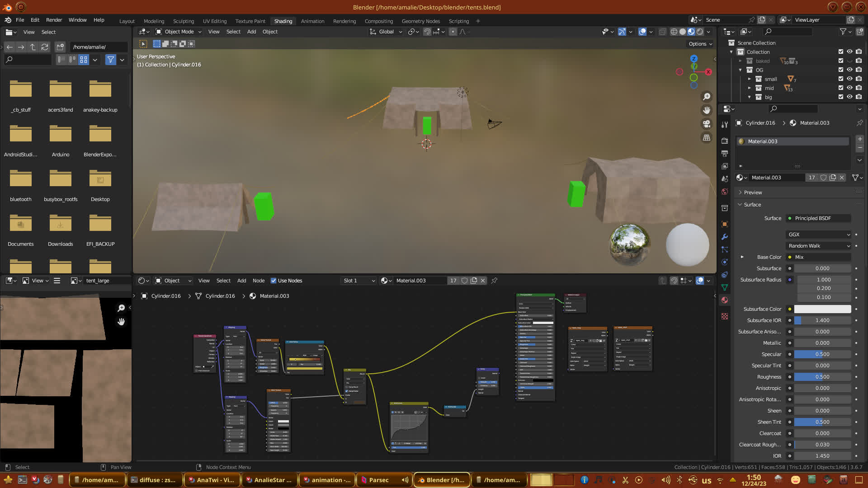Pin the node editor material
The image size is (868, 488).
tap(494, 281)
